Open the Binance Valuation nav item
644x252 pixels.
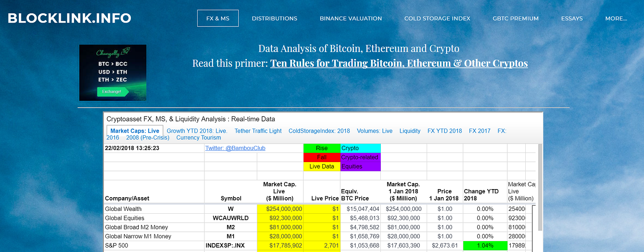(351, 18)
